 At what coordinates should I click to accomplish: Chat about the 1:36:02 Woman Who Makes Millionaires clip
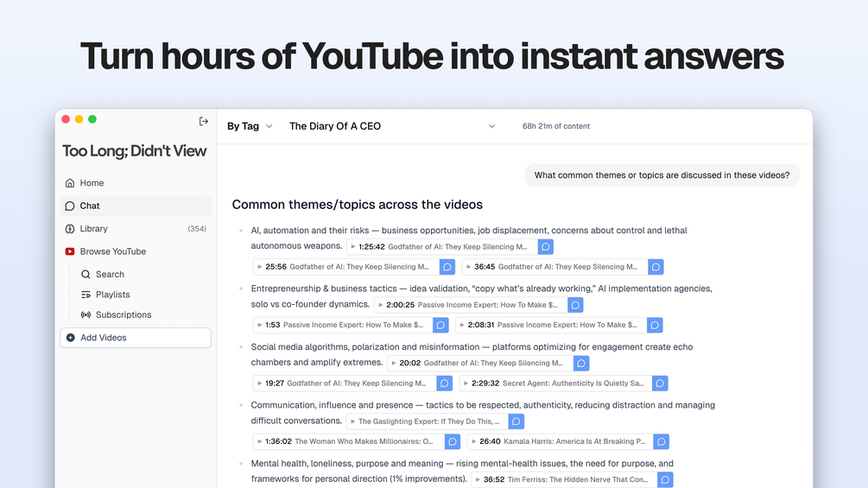click(453, 441)
